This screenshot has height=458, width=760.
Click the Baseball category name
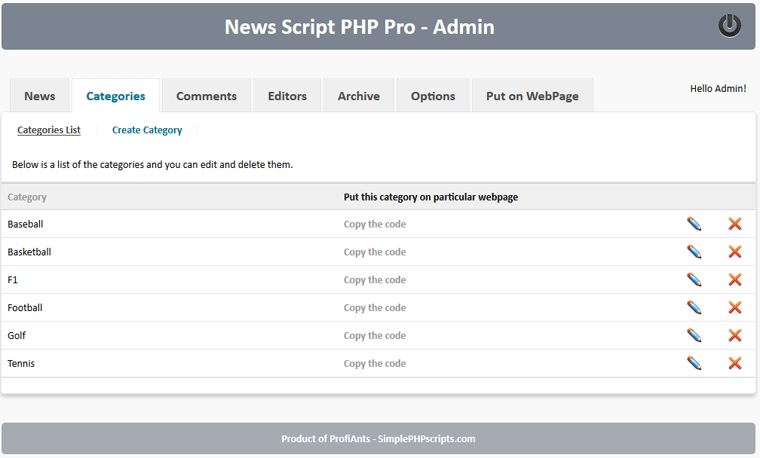(25, 224)
